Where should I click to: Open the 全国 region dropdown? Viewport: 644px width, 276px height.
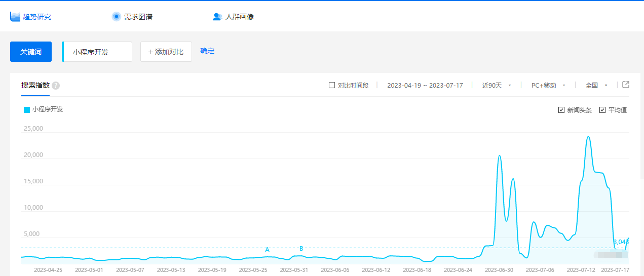(x=596, y=85)
